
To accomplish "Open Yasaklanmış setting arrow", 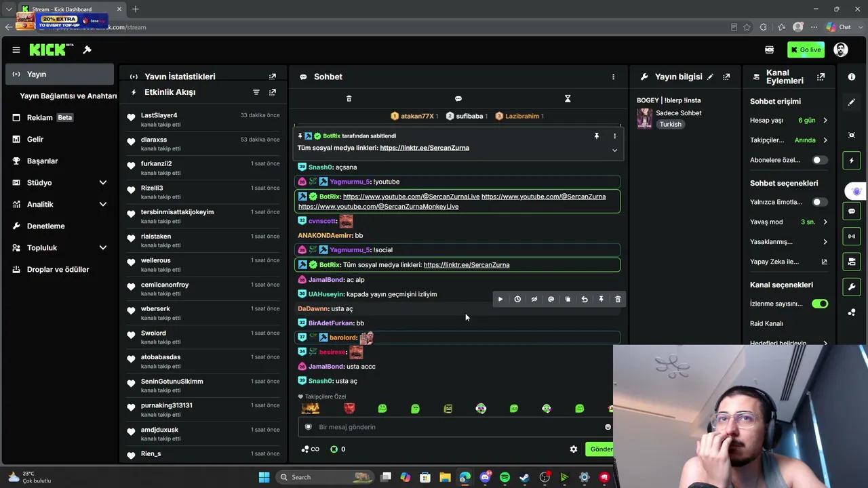I will pos(825,242).
